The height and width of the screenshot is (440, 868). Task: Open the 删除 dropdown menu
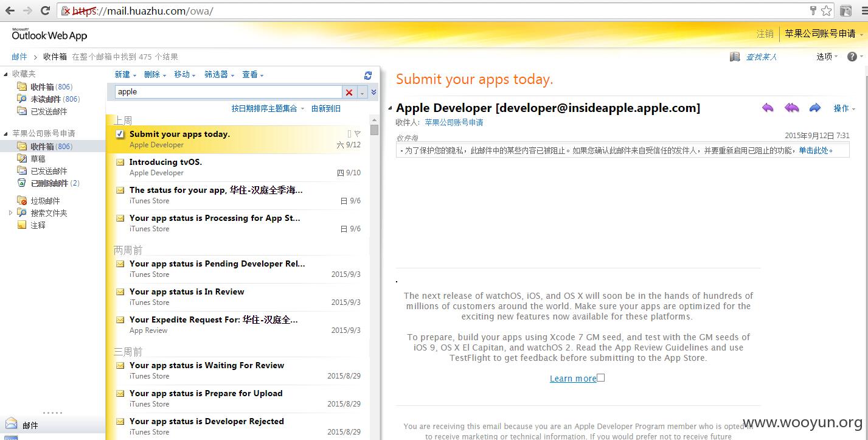(155, 75)
